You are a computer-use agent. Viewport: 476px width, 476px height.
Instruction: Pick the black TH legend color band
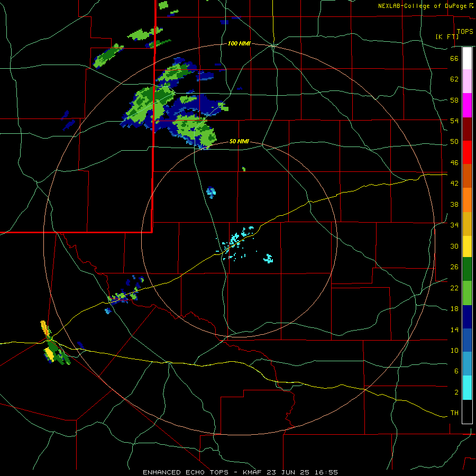(x=467, y=411)
